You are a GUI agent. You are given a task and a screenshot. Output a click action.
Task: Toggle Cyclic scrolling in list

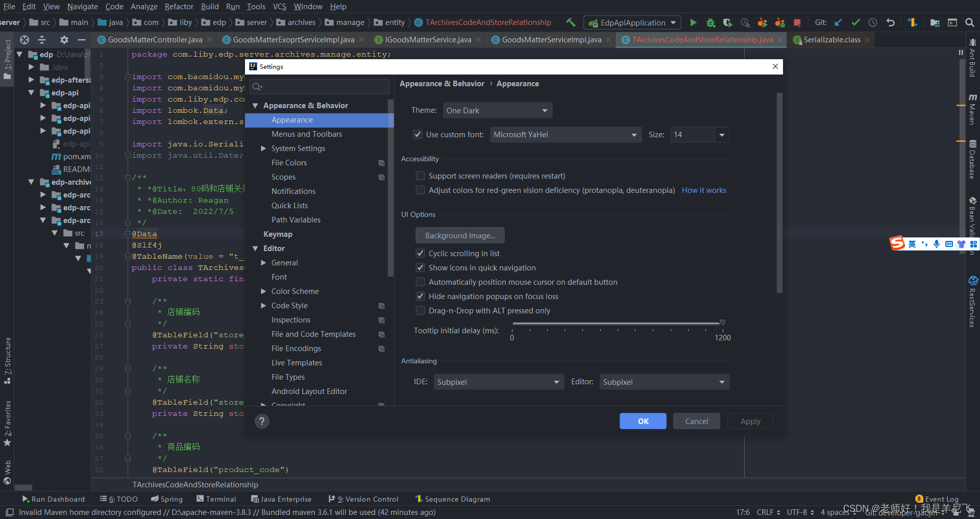point(420,253)
